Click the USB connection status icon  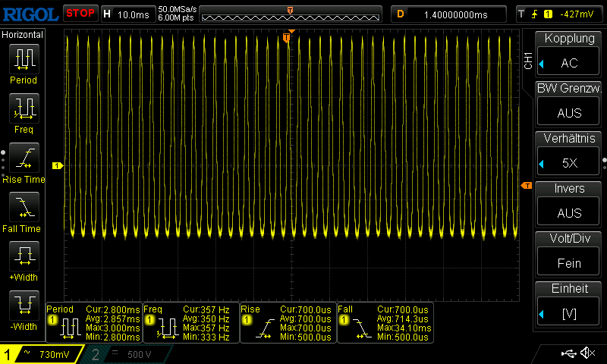568,353
